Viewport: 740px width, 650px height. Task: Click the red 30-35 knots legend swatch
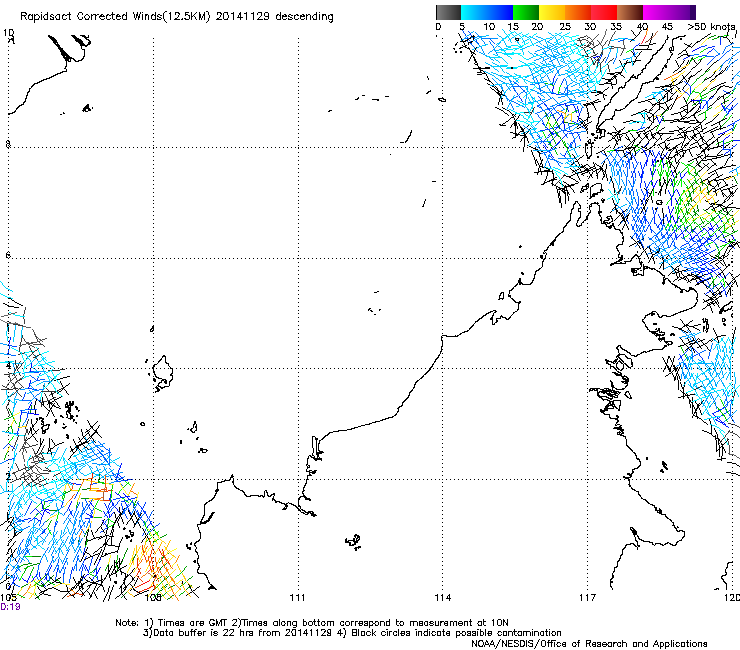(604, 12)
